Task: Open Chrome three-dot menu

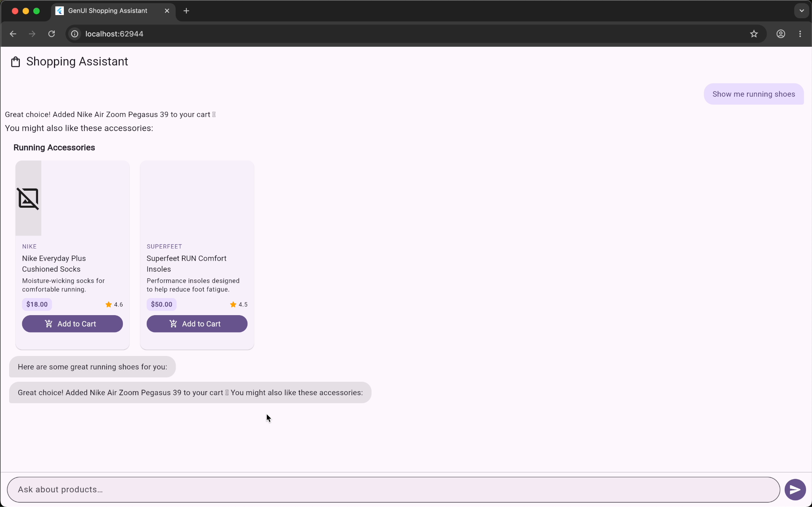Action: pyautogui.click(x=800, y=34)
